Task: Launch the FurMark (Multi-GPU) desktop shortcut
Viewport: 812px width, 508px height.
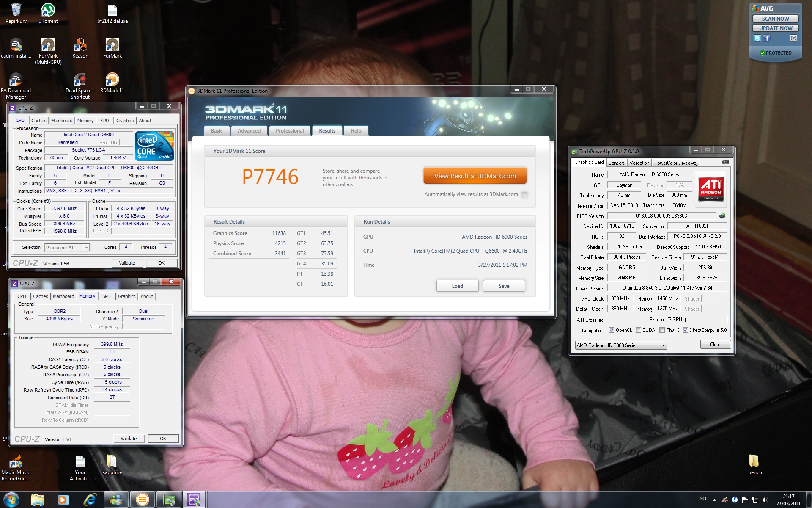Action: click(x=48, y=51)
